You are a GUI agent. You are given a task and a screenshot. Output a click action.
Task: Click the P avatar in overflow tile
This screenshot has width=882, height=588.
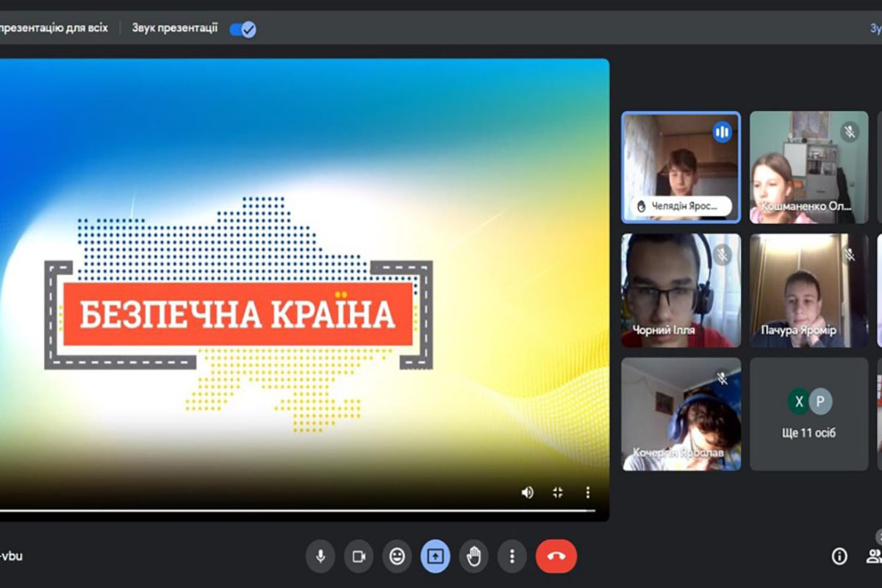click(x=820, y=402)
